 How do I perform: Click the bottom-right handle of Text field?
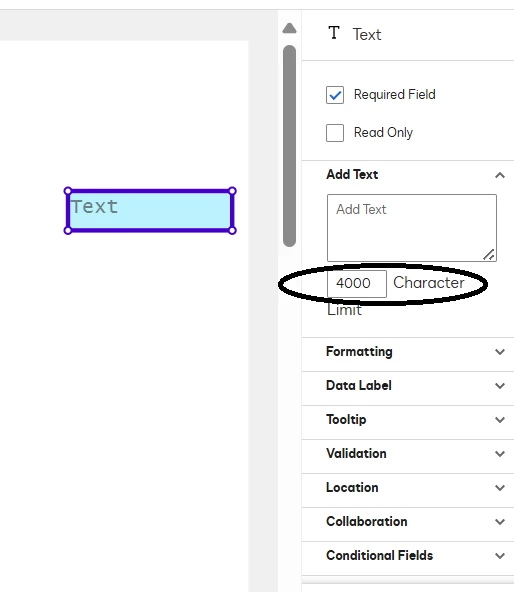tap(232, 230)
